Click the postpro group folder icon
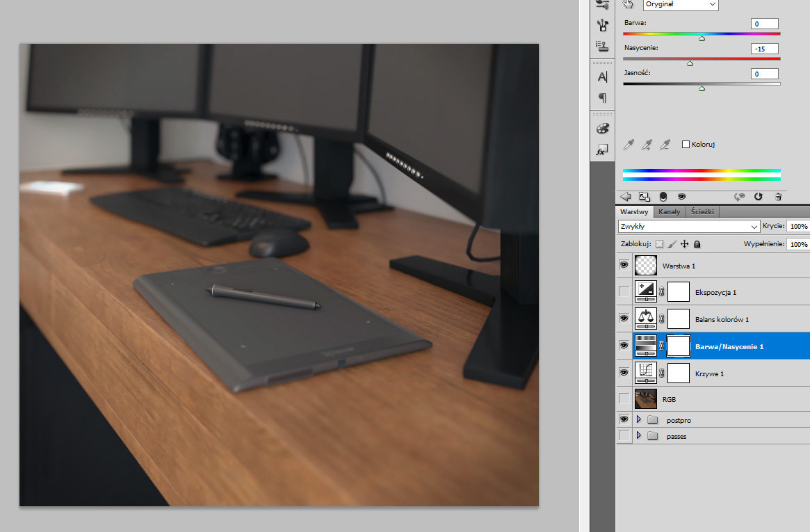This screenshot has height=532, width=810. (x=652, y=419)
